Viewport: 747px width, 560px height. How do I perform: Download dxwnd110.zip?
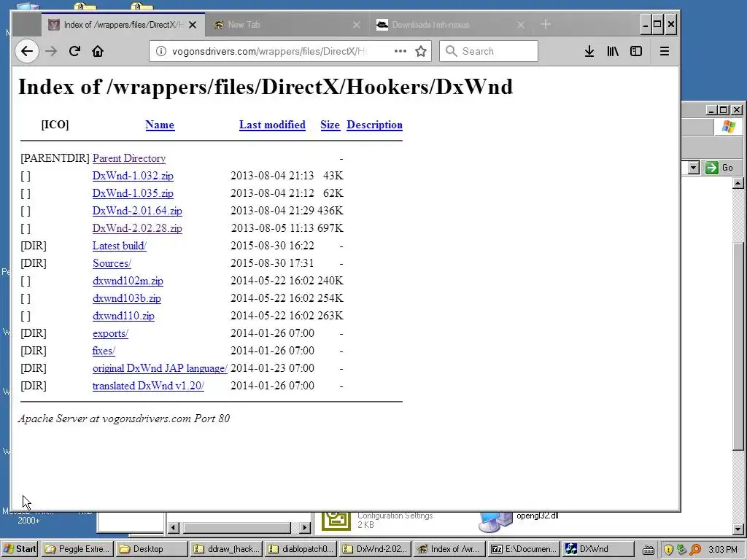coord(123,316)
